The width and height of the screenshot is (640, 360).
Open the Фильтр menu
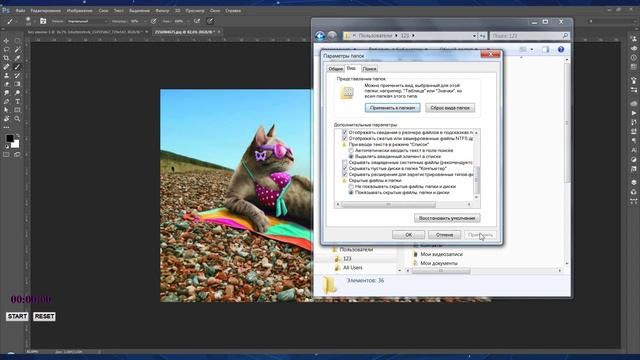click(x=162, y=11)
